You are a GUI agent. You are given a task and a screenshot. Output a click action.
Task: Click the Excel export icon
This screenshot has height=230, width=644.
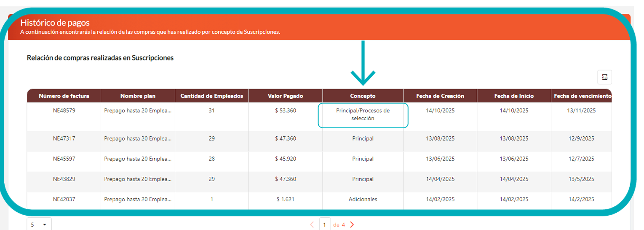tap(604, 77)
